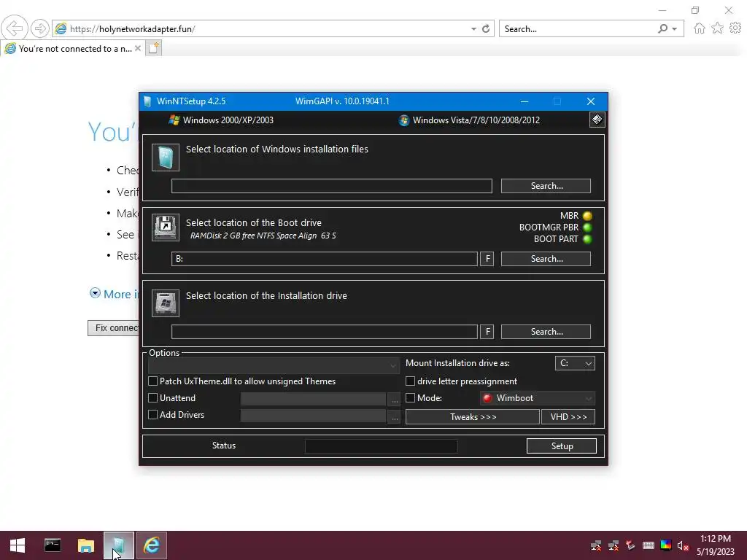747x560 pixels.
Task: Click the Boot drive path field showing B:
Action: coord(325,259)
